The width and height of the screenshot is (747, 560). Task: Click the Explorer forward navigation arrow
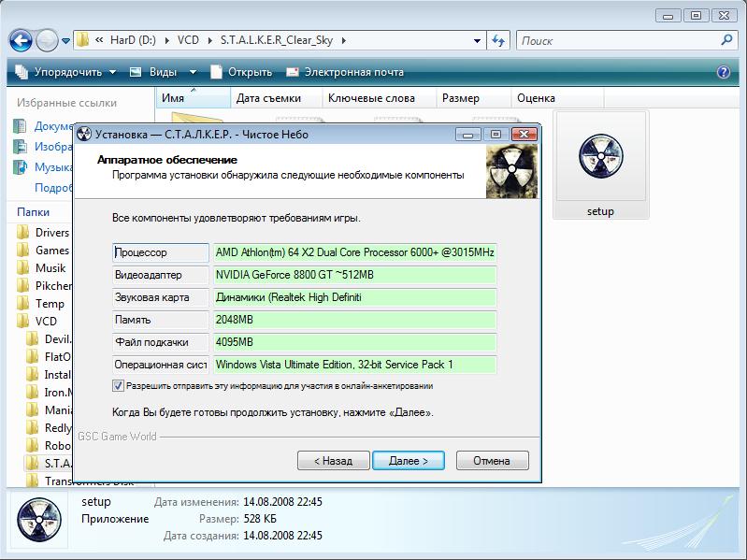(47, 41)
